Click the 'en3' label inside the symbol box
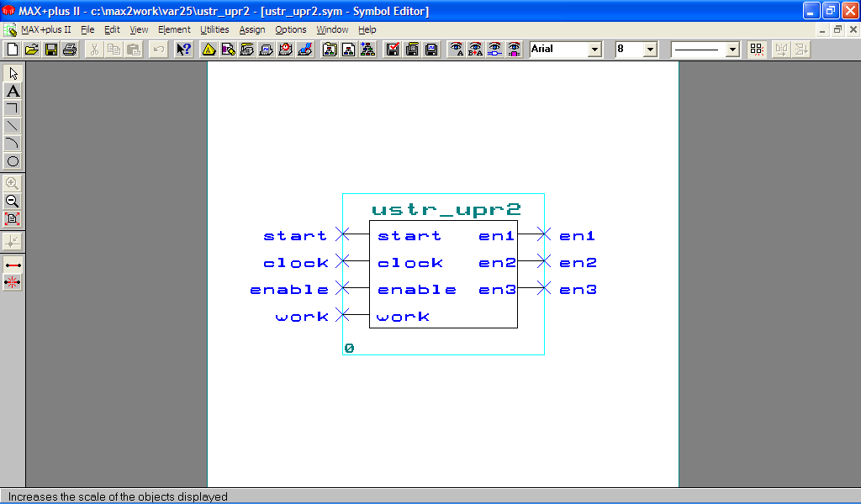Viewport: 861px width, 504px height. click(497, 290)
